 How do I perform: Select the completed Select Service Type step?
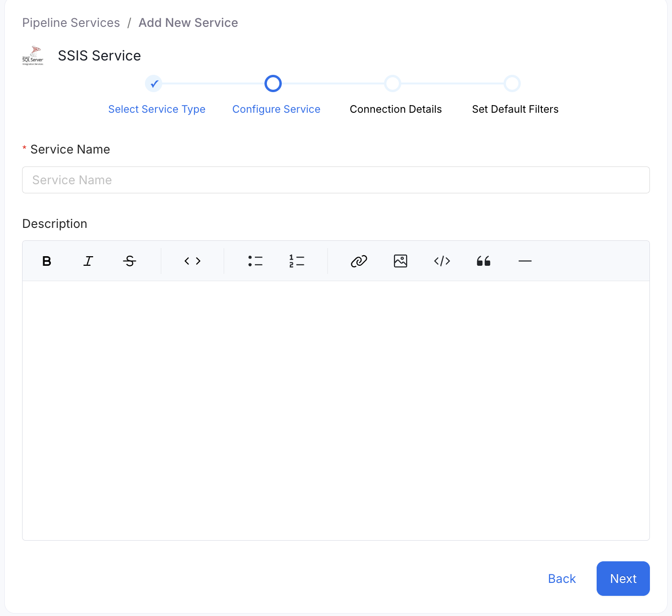pyautogui.click(x=154, y=83)
